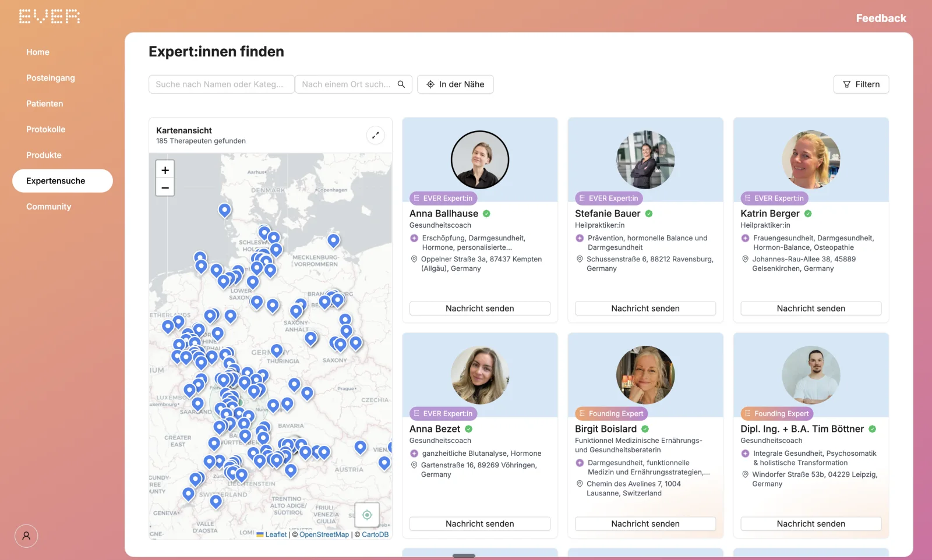Send message to Tim Böttner

point(811,524)
